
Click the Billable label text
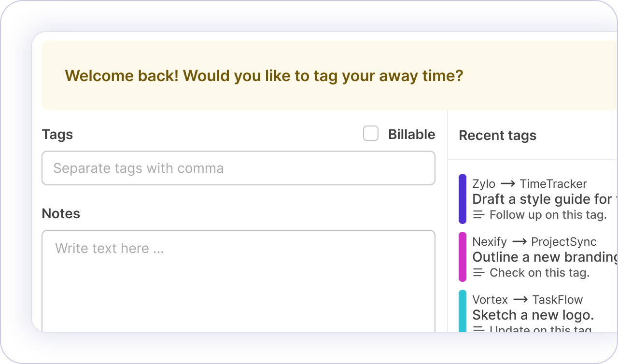(x=411, y=134)
